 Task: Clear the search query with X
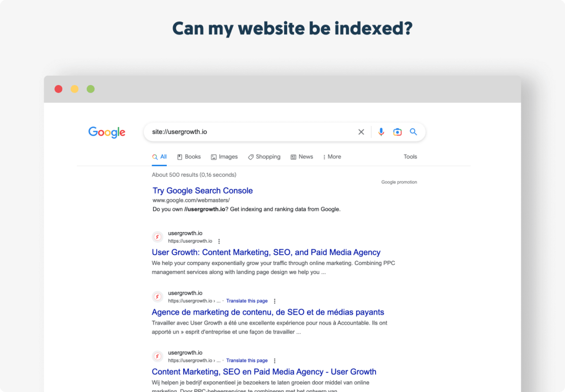361,132
